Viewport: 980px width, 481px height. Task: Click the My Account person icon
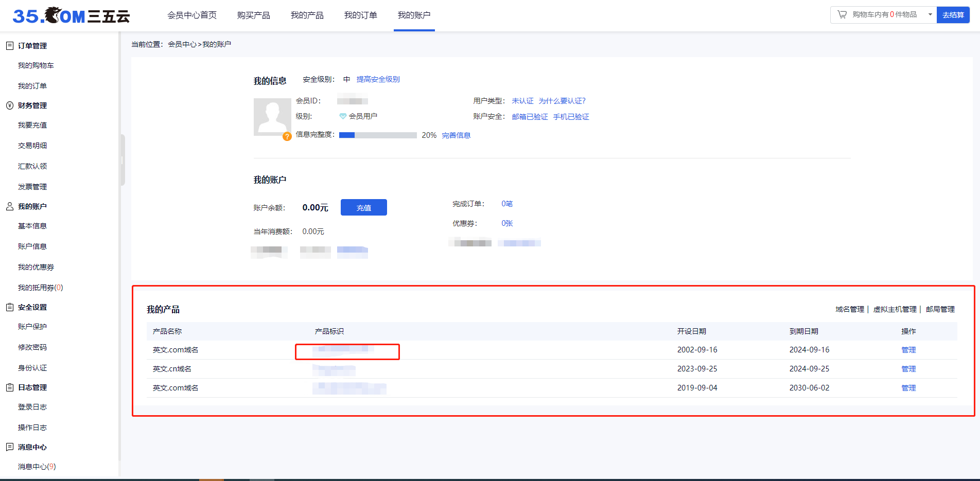(x=9, y=206)
